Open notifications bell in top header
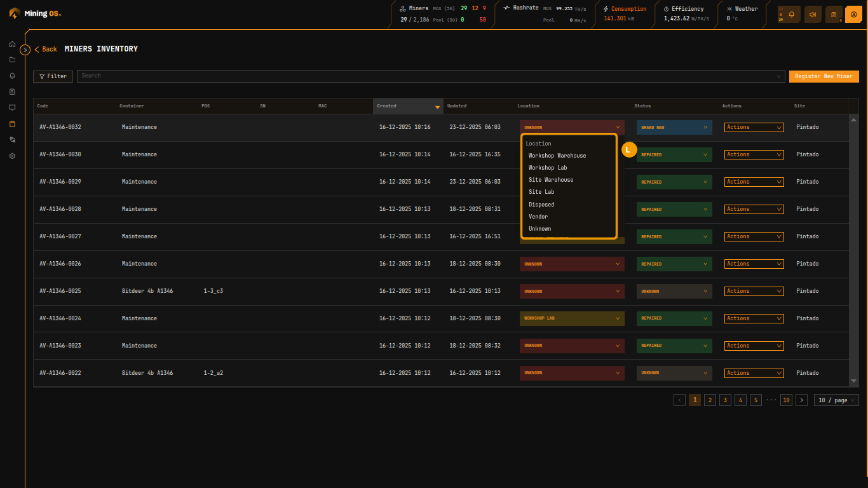This screenshot has width=868, height=488. pyautogui.click(x=792, y=14)
